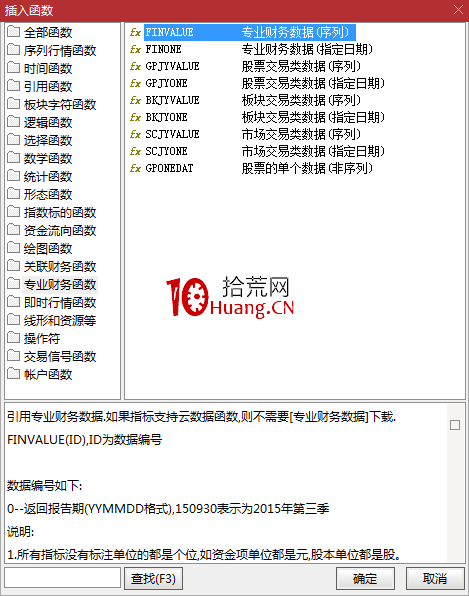
Task: Select the GPJYVALUE function name
Action: coord(172,67)
